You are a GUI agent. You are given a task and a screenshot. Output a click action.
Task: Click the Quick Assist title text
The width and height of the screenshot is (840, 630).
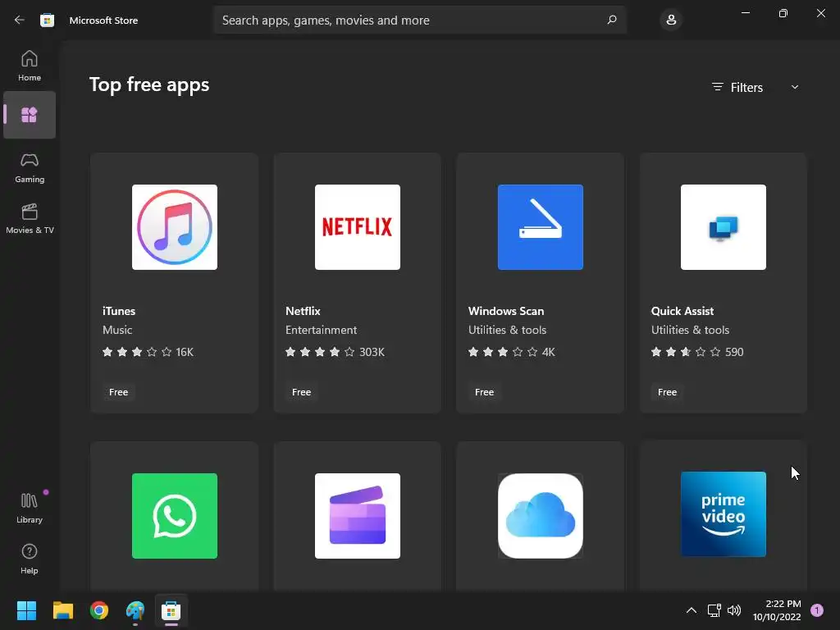[682, 311]
